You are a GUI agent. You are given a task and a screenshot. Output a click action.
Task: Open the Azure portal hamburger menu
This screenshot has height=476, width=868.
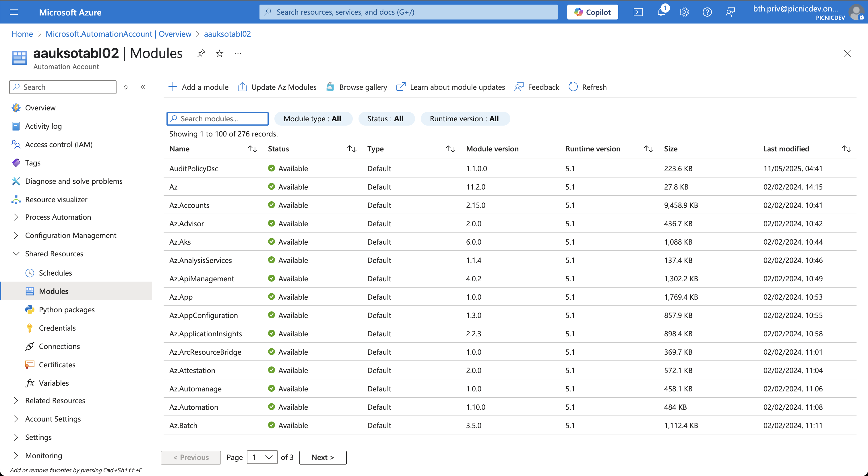pyautogui.click(x=14, y=12)
